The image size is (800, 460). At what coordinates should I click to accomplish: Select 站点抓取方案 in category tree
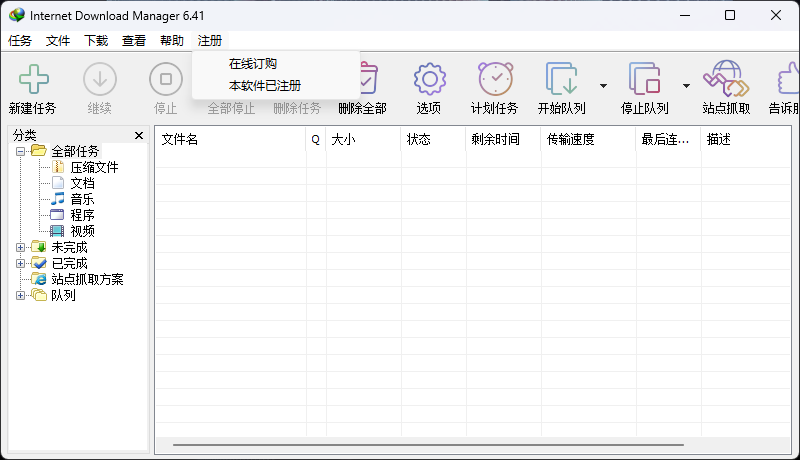tap(87, 279)
